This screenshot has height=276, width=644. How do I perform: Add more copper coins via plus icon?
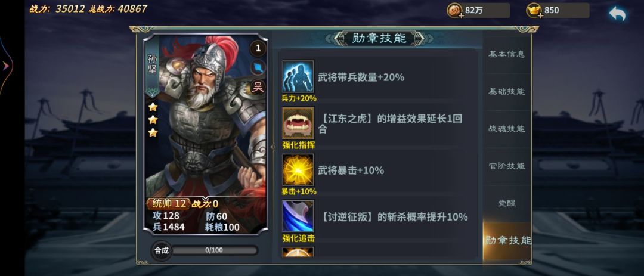(461, 16)
